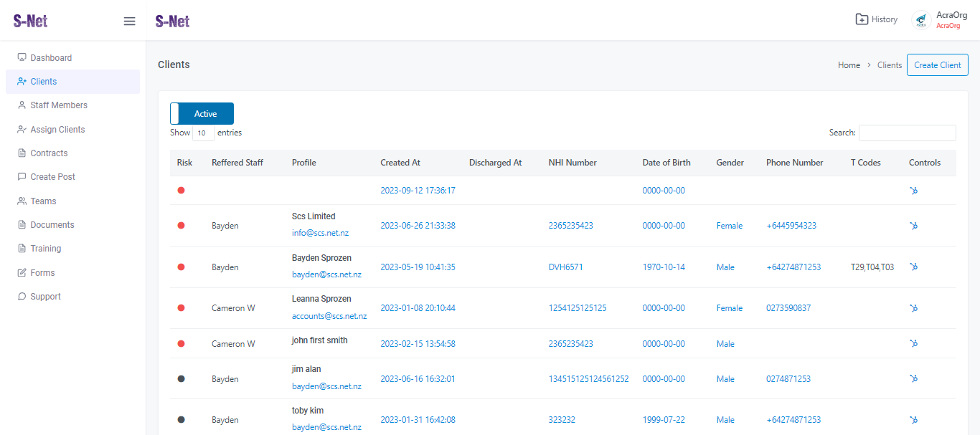Image resolution: width=980 pixels, height=435 pixels.
Task: Click control icon for toby kim row
Action: pos(914,420)
